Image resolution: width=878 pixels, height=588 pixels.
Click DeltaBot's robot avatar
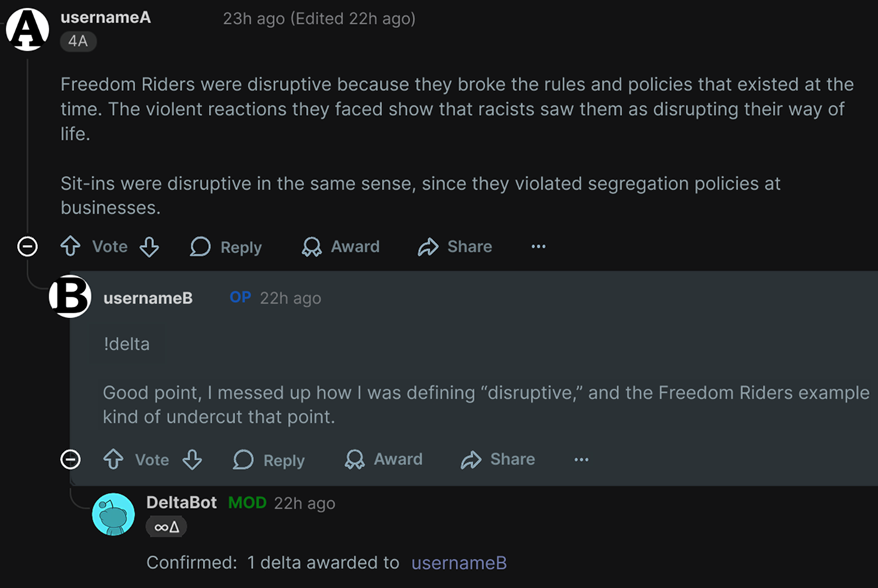[113, 514]
